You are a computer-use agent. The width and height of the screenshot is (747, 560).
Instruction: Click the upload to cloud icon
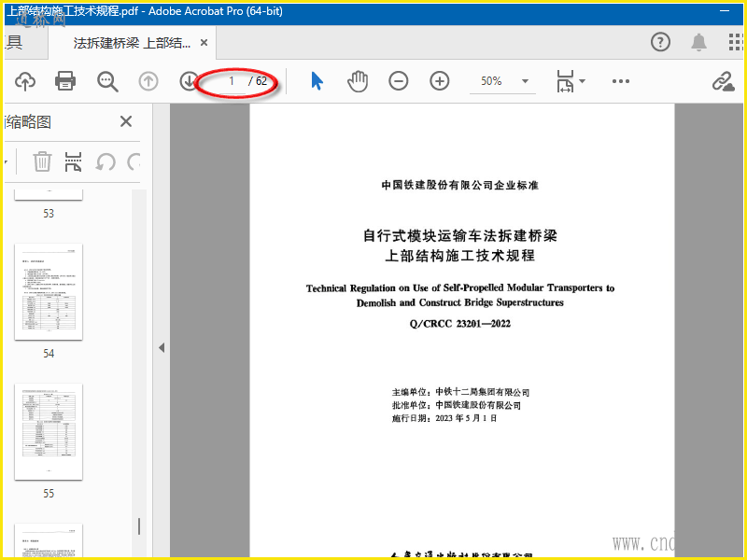[25, 81]
